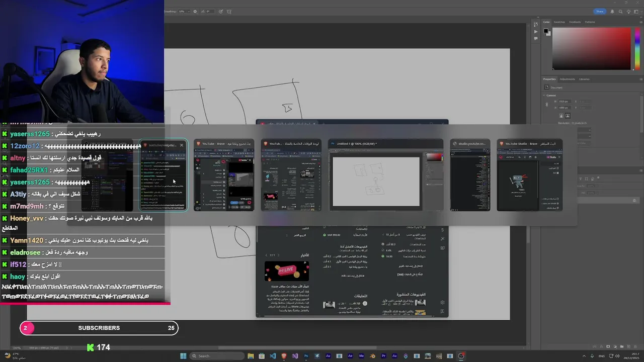This screenshot has height=362, width=644.
Task: Open the Color panel options menu
Action: [x=641, y=22]
